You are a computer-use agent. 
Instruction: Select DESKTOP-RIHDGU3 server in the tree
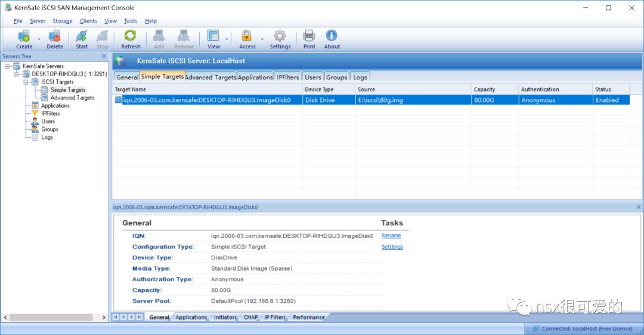(x=69, y=75)
